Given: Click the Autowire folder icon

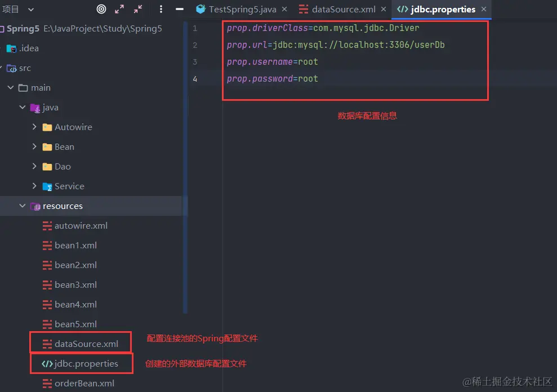Looking at the screenshot, I should (47, 127).
